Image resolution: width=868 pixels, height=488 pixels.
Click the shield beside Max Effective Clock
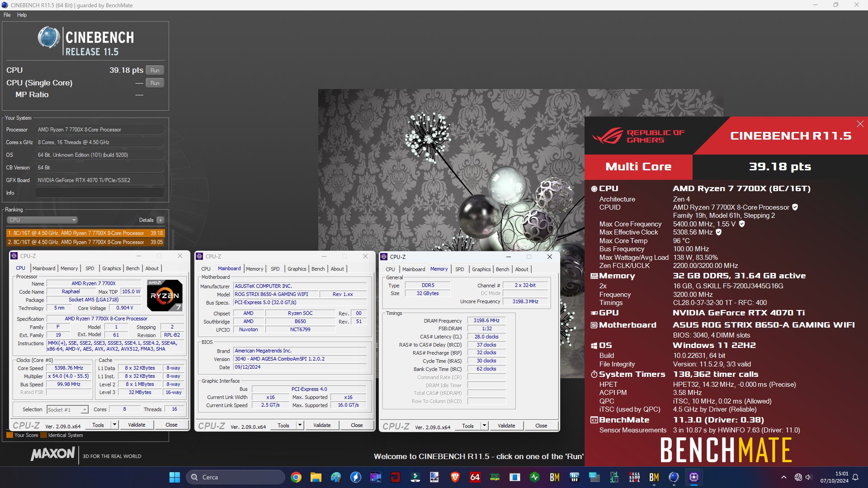[x=718, y=232]
